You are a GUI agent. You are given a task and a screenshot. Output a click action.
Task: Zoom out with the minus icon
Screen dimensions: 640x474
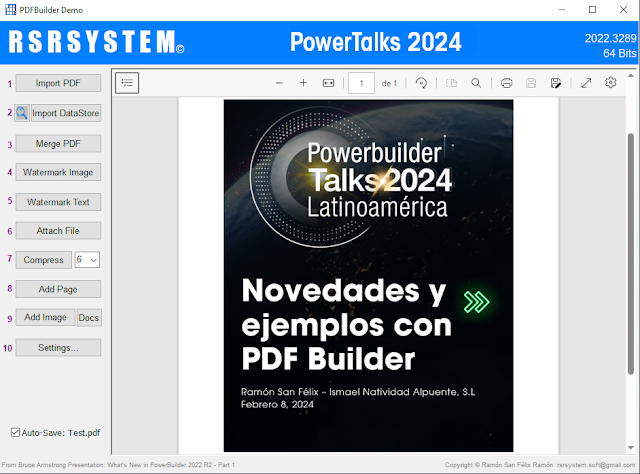[279, 83]
